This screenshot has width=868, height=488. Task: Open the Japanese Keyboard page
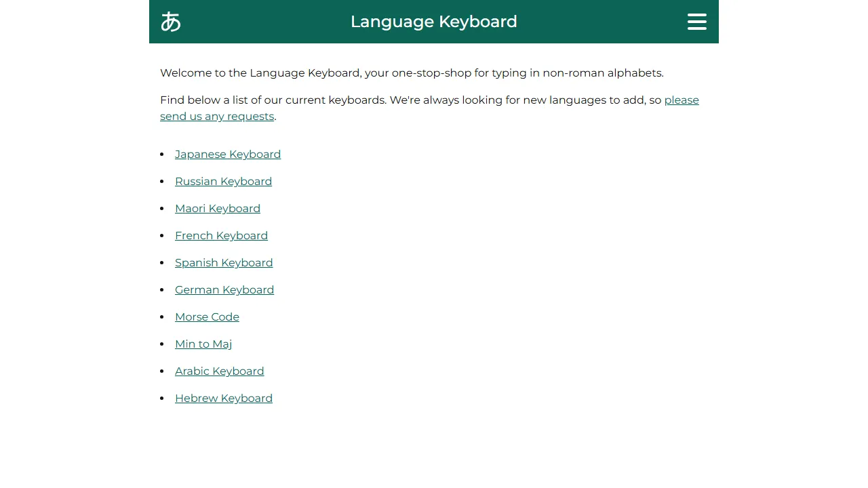228,155
